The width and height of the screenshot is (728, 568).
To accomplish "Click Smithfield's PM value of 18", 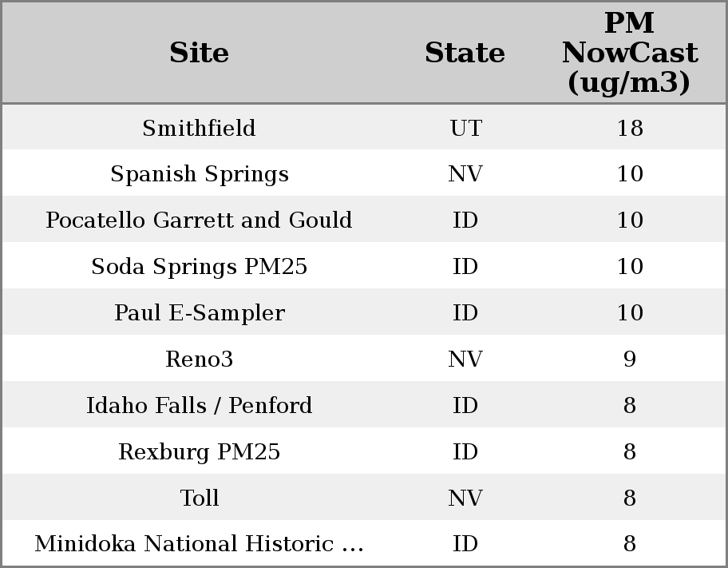I will [x=629, y=128].
